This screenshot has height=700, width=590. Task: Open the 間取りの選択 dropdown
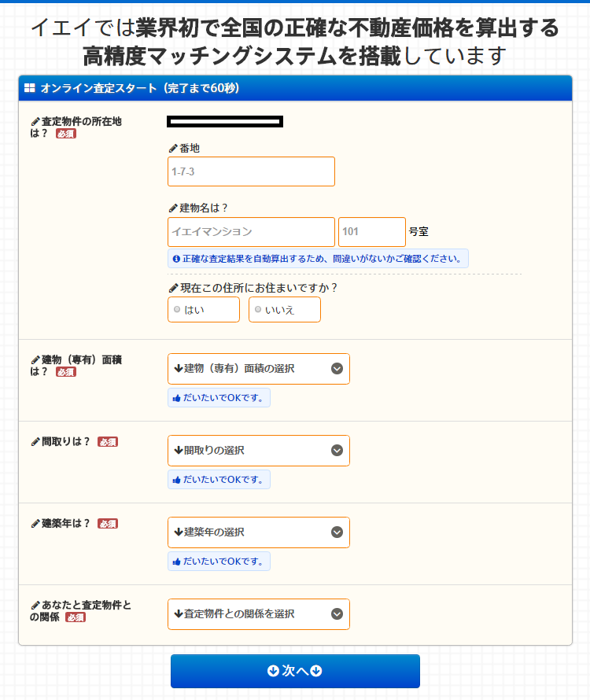pyautogui.click(x=258, y=450)
